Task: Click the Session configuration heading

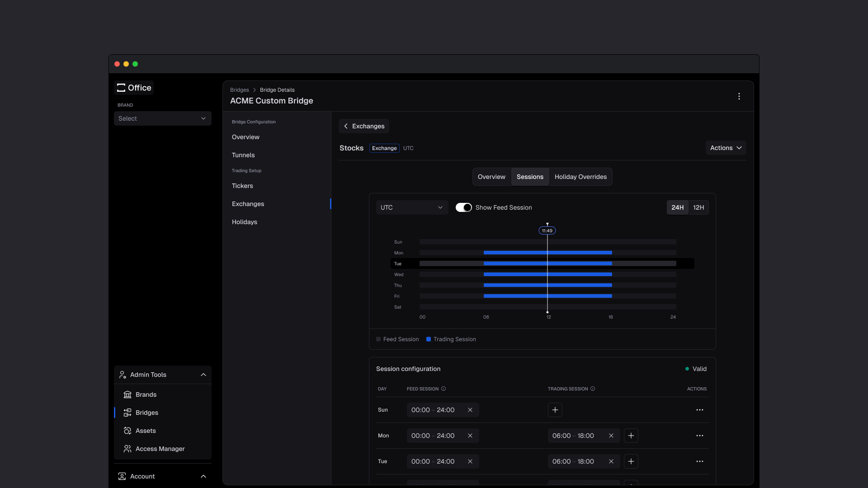Action: 408,369
